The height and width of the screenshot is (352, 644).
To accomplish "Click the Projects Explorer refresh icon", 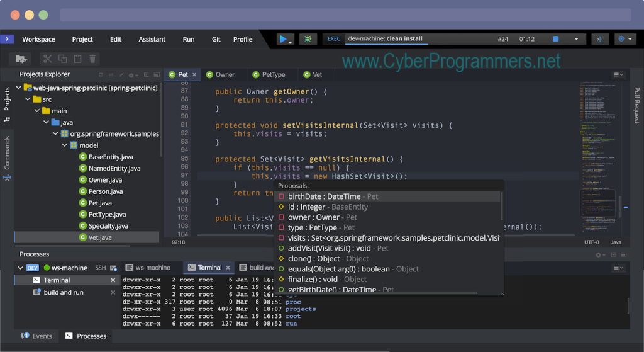I will (x=101, y=75).
